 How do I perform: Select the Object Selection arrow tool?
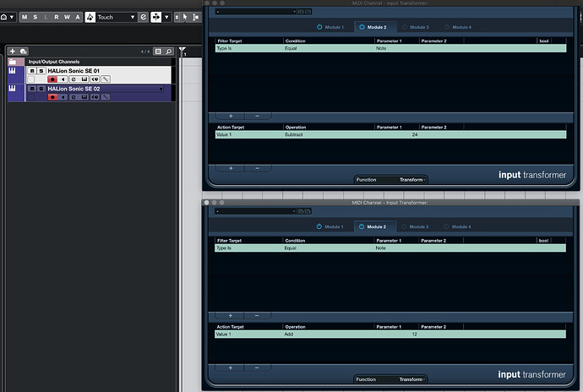(x=185, y=17)
